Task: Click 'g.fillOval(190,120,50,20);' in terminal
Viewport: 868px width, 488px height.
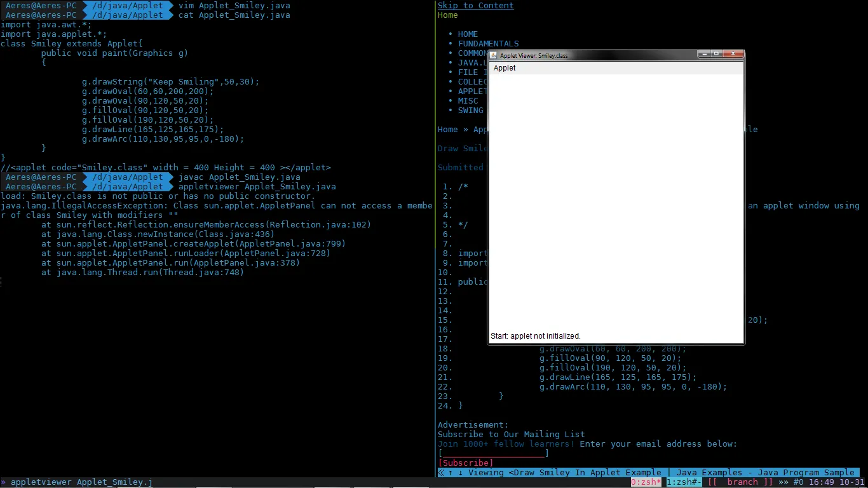Action: (148, 120)
